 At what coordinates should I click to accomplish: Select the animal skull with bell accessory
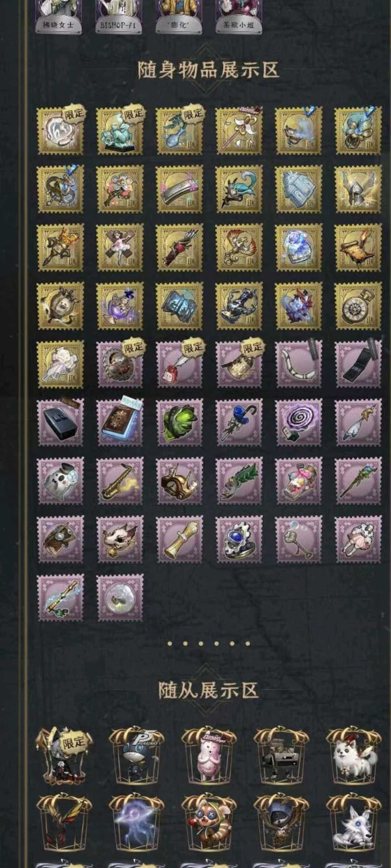coord(120,539)
